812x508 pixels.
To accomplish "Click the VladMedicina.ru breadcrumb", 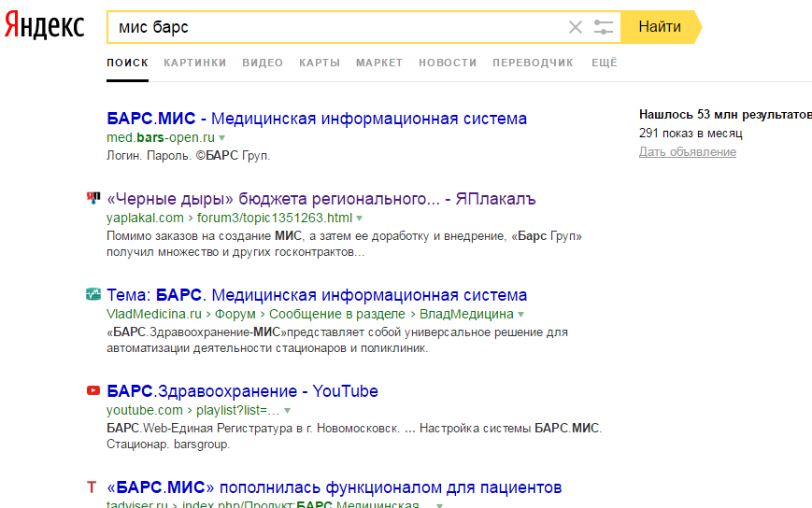I will click(x=154, y=314).
